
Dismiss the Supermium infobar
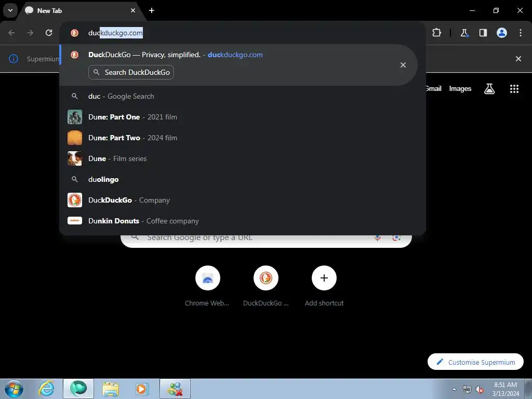pos(518,59)
